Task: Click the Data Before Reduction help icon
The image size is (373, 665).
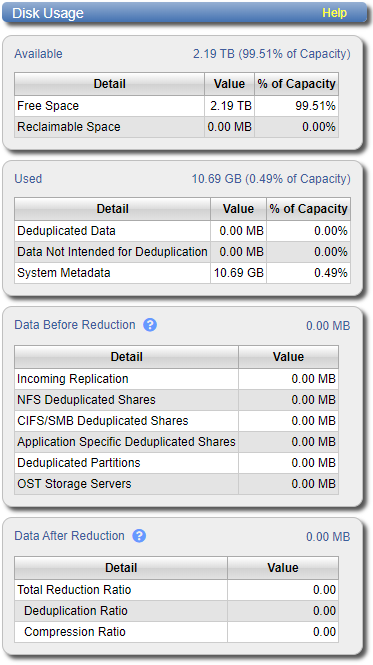Action: (x=150, y=325)
